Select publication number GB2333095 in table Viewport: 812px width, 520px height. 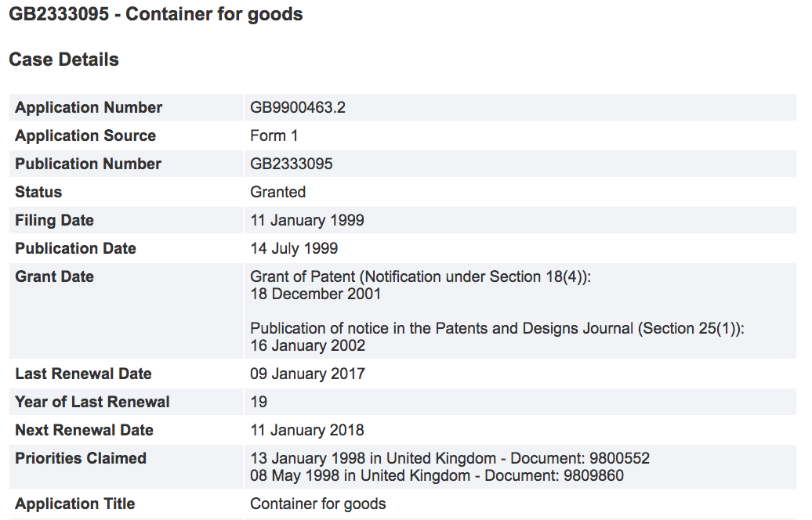291,164
